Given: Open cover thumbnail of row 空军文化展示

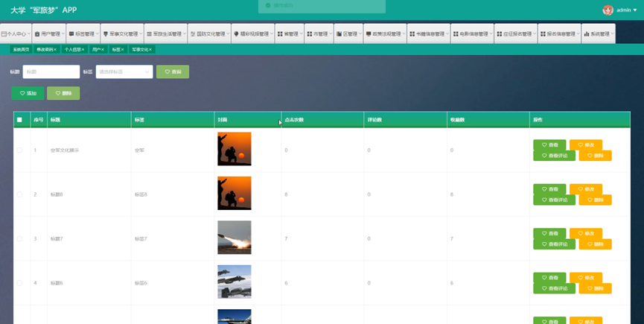Looking at the screenshot, I should coord(235,149).
